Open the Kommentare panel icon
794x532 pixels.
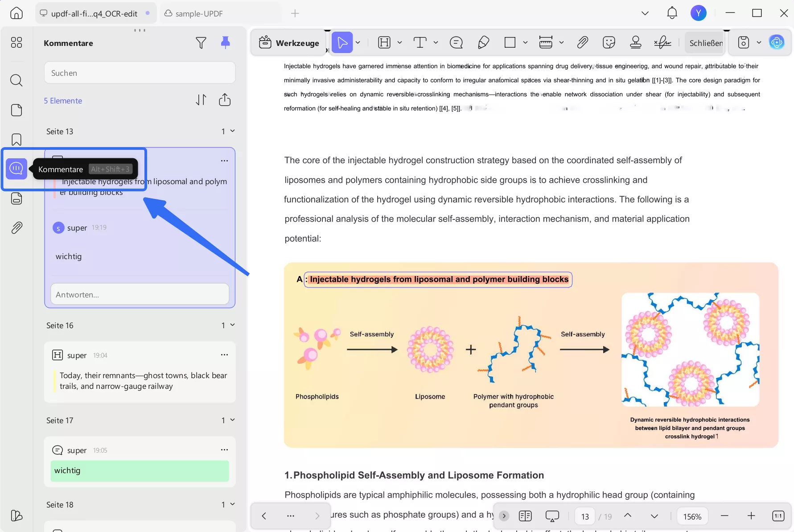tap(16, 169)
